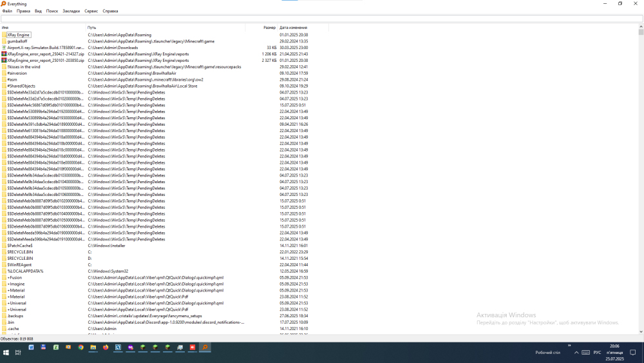This screenshot has height=363, width=644.
Task: Click the folder icon of #airversion
Action: pos(4,73)
